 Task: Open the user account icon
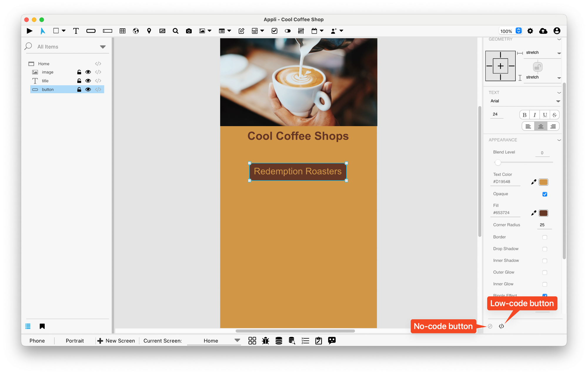tap(557, 31)
